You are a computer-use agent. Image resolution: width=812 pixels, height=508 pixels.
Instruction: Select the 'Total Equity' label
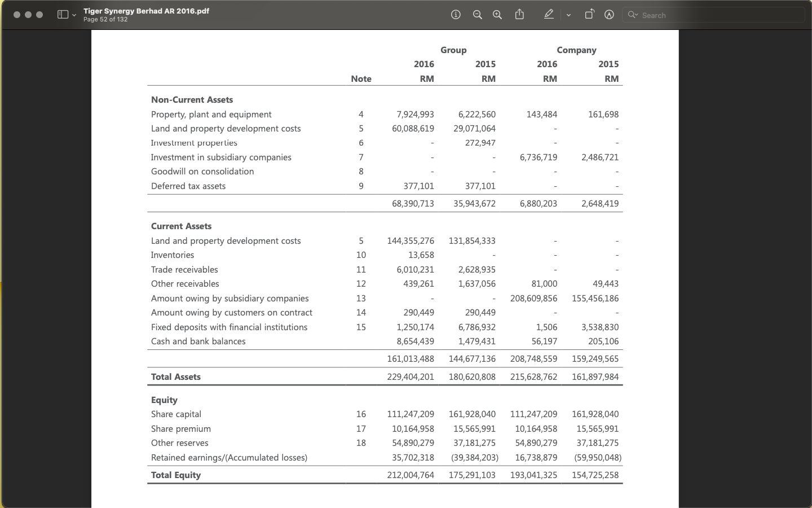(176, 475)
